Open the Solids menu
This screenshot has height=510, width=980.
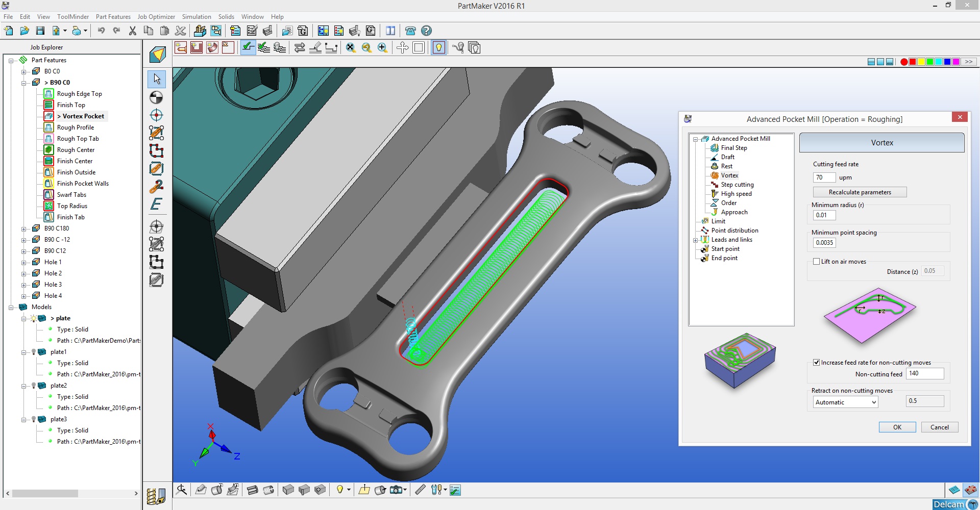click(226, 17)
